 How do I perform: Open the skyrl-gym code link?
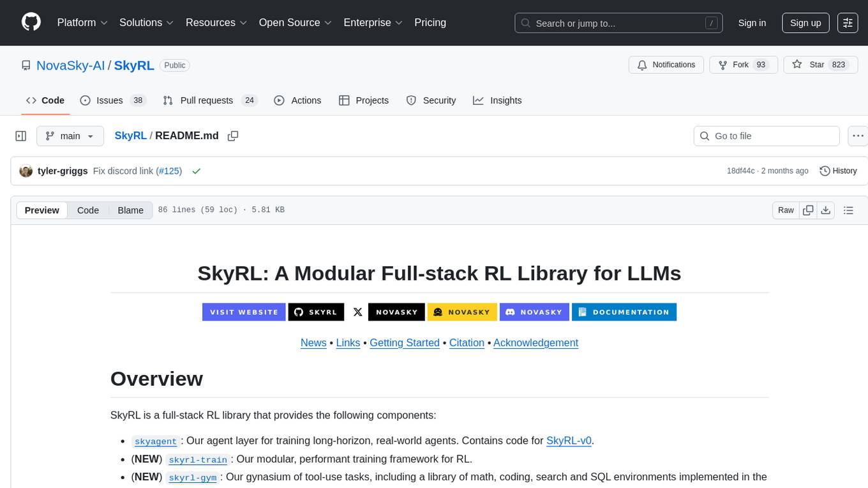pyautogui.click(x=193, y=478)
